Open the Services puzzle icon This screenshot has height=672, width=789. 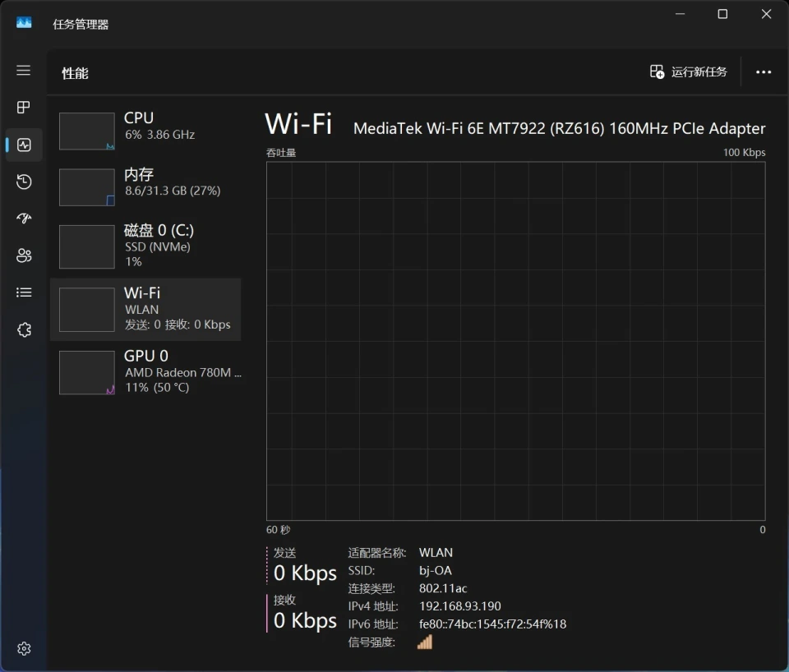(x=24, y=329)
